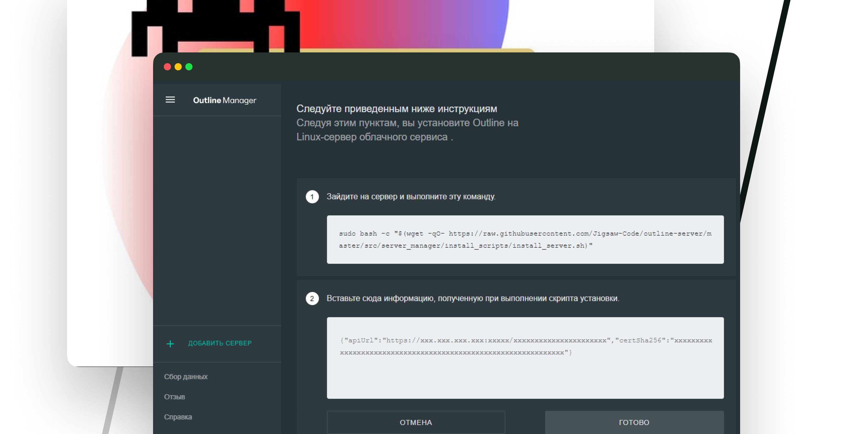Click text Вставьте сюда информацию step instruction

[x=473, y=298]
